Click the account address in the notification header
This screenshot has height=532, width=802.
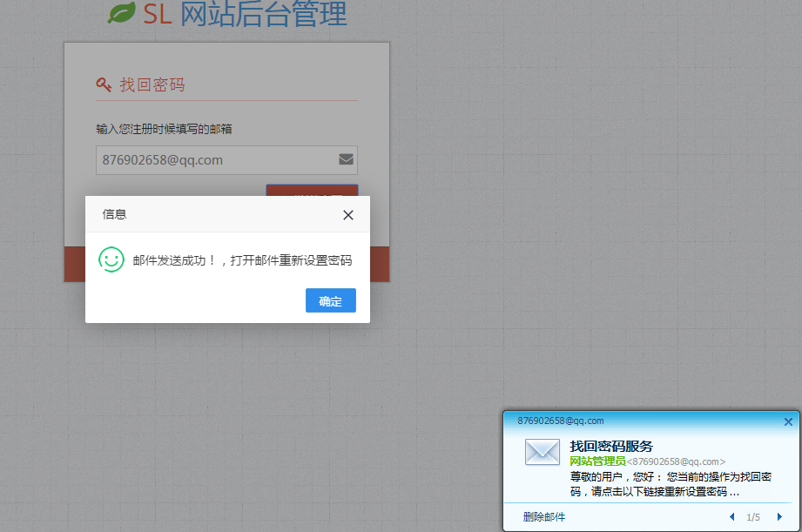click(561, 421)
